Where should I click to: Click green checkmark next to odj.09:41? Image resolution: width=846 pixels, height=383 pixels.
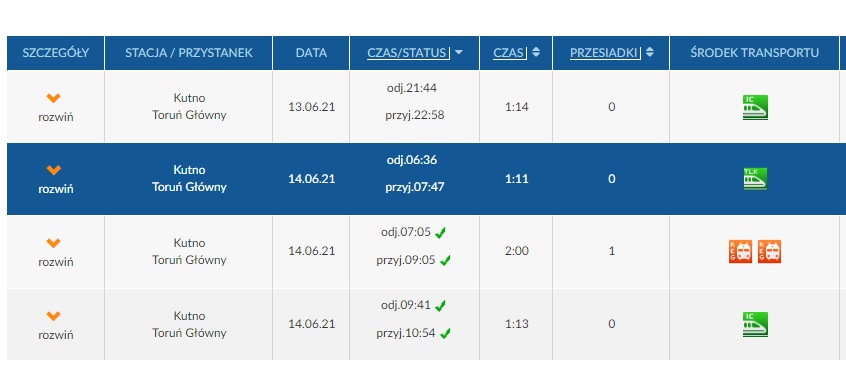[x=440, y=306]
